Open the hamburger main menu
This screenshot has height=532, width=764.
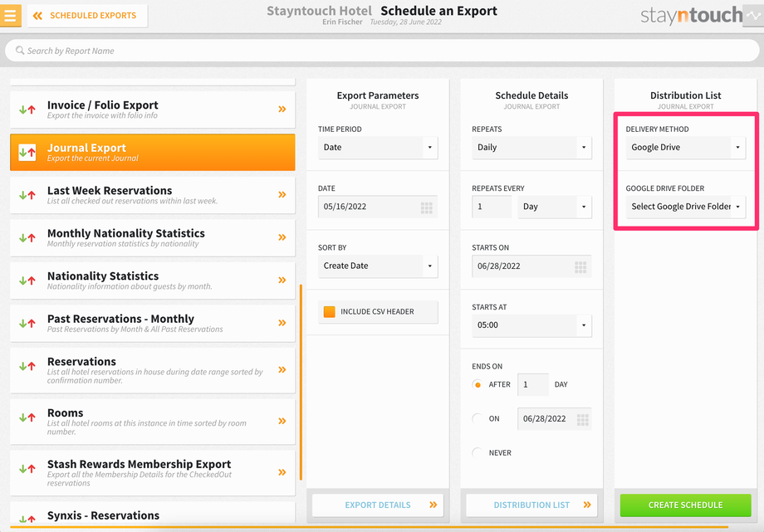click(x=10, y=16)
